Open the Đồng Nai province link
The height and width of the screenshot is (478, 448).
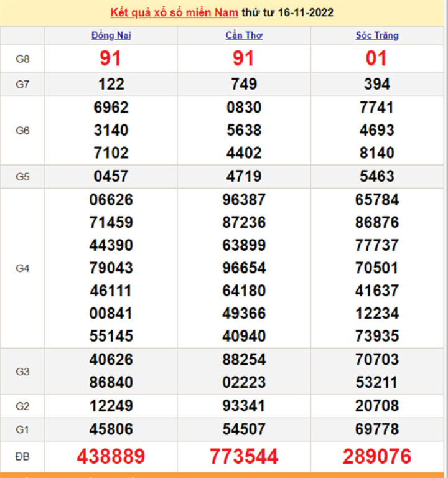click(x=111, y=35)
